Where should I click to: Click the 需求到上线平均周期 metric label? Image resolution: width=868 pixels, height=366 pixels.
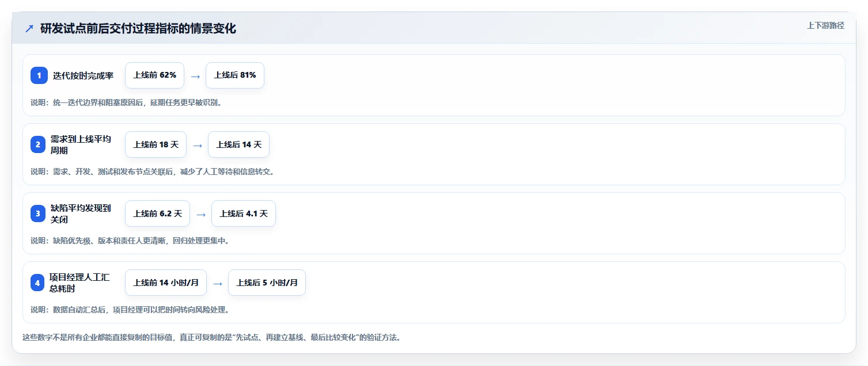(x=81, y=145)
